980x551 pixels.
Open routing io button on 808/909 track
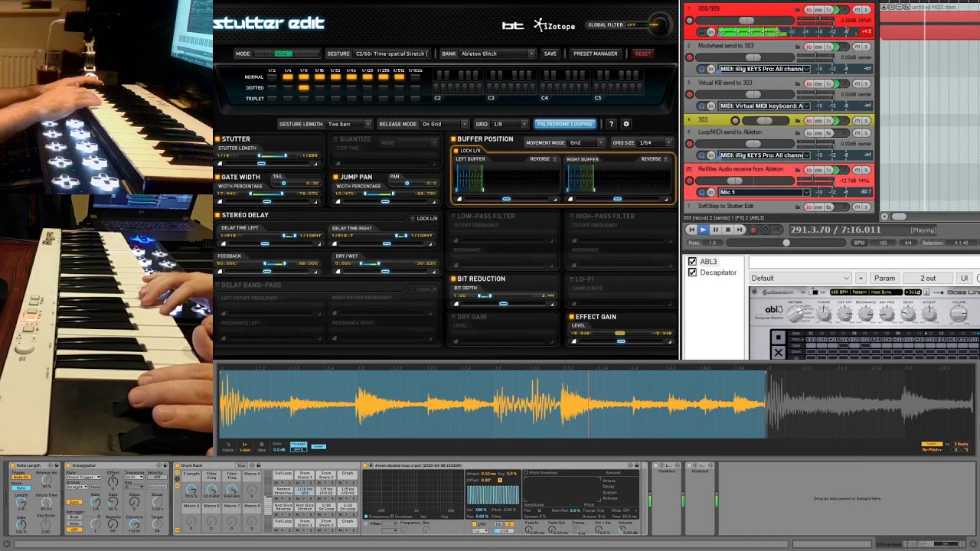tap(808, 10)
